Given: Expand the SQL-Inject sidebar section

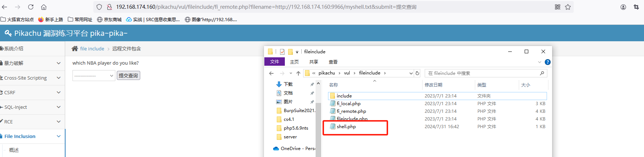Looking at the screenshot, I should (59, 107).
